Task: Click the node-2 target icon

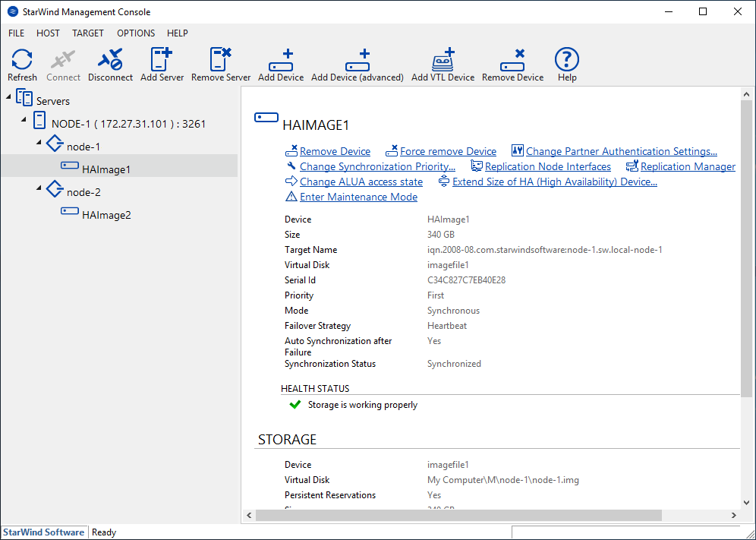Action: [55, 189]
